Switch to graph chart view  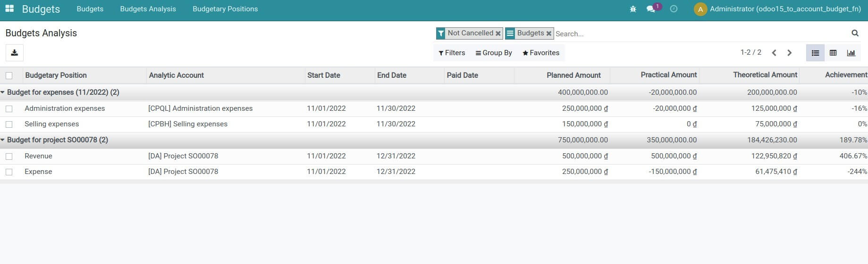(851, 53)
